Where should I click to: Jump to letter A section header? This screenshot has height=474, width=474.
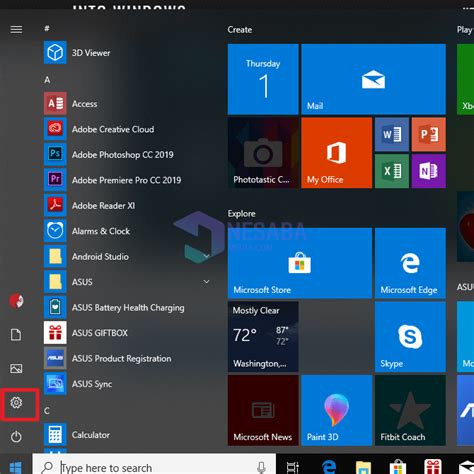47,80
